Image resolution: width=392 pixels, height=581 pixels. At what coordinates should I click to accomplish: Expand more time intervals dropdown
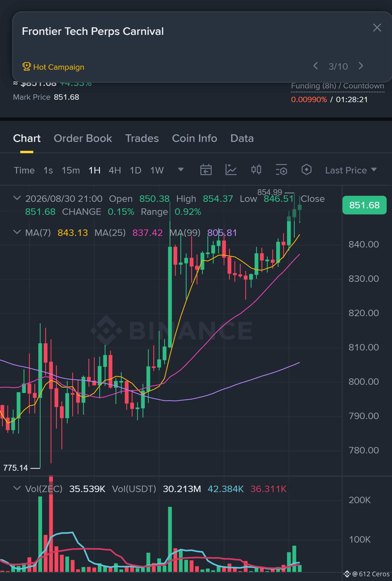(x=181, y=170)
